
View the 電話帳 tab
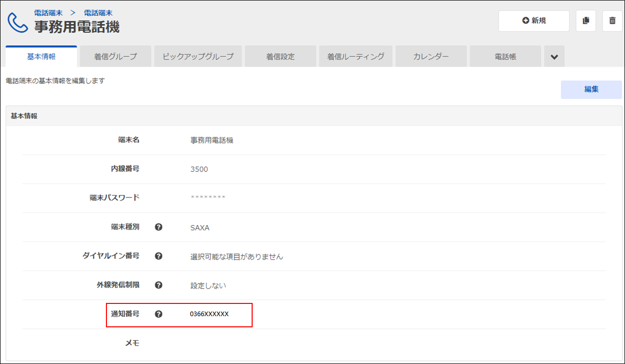[505, 57]
